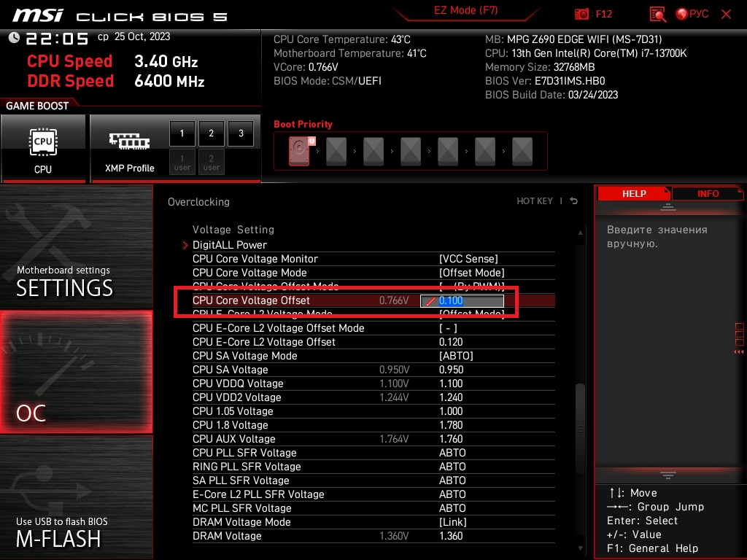Screen dimensions: 747x560
Task: Select CPU 1.8 Voltage value 1.780
Action: pos(451,425)
